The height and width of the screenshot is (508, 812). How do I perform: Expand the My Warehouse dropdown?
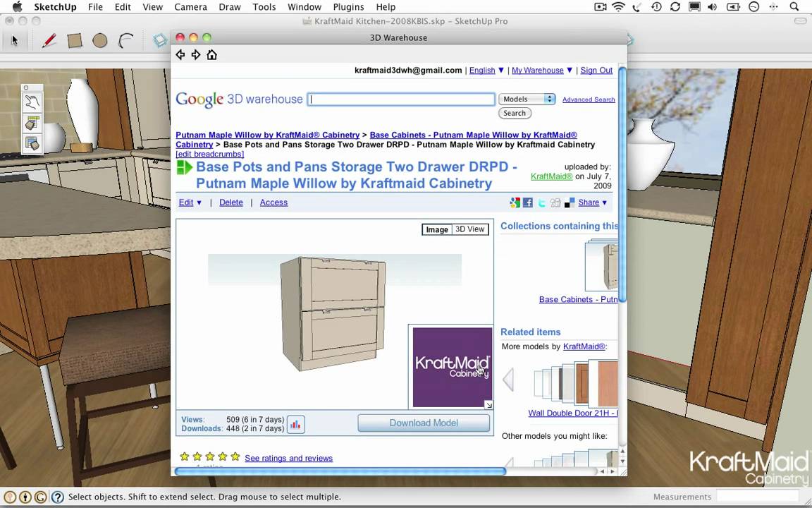click(x=542, y=71)
